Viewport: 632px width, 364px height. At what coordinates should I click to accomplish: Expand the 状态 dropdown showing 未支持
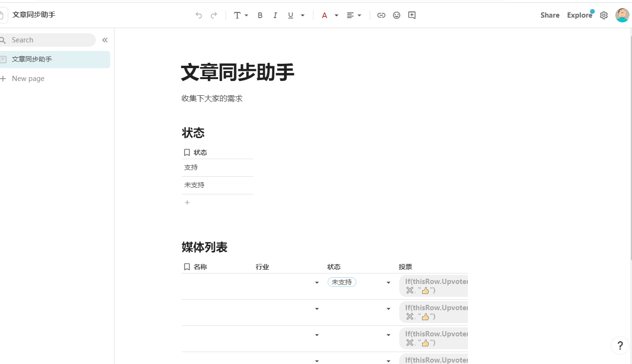[388, 283]
